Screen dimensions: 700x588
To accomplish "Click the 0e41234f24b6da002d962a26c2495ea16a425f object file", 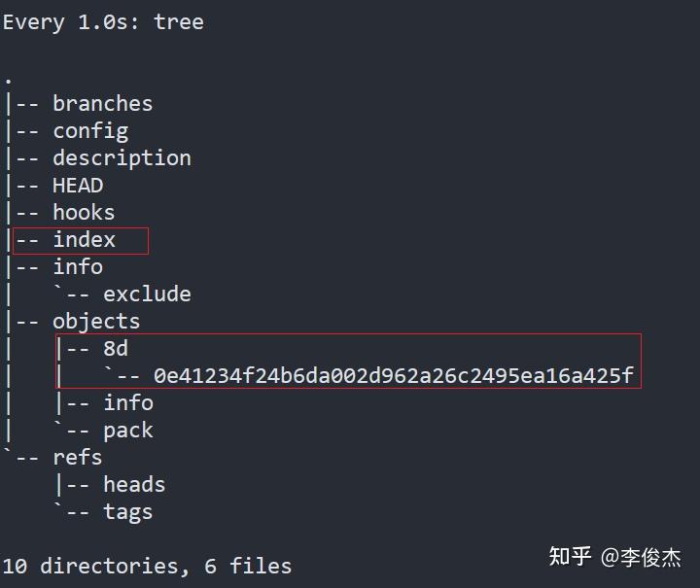I will 394,376.
